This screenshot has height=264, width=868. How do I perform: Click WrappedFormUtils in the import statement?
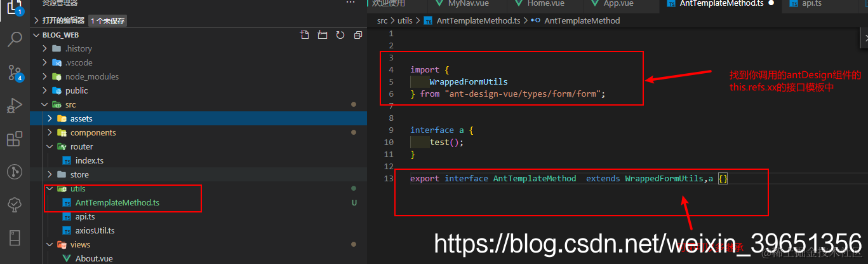click(x=469, y=81)
